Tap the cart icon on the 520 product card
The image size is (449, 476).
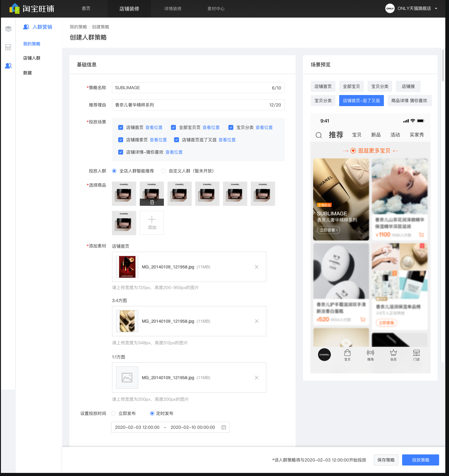[363, 319]
